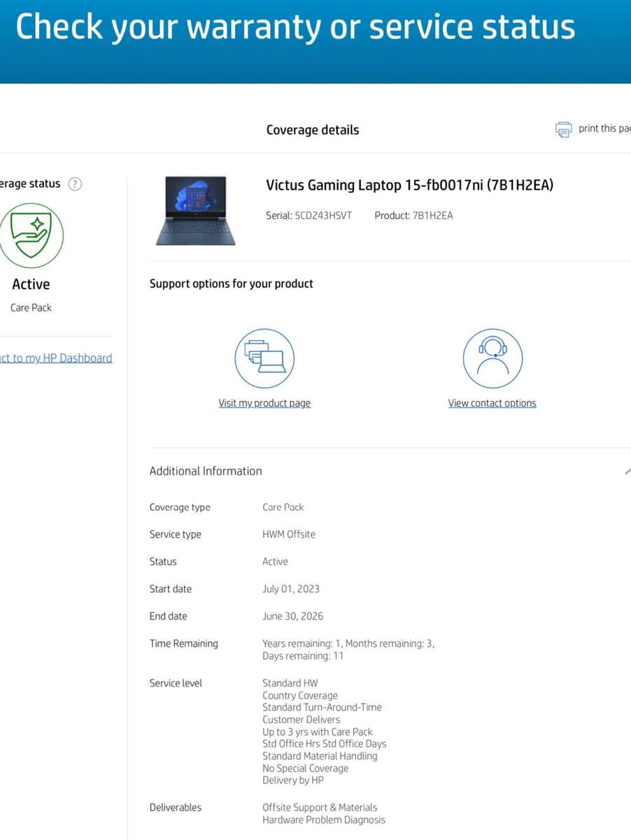This screenshot has width=631, height=840.
Task: Click the Coverage status help question mark
Action: 75,184
